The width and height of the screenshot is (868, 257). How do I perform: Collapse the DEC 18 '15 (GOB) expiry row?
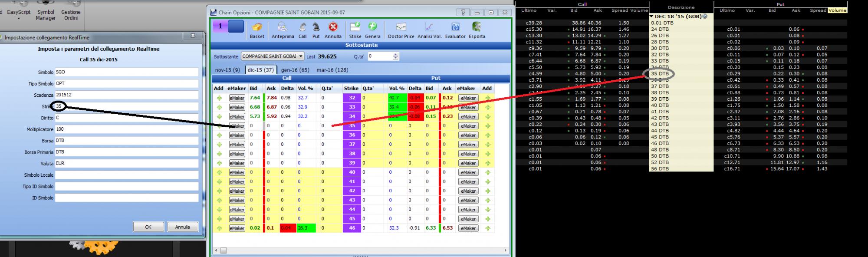651,16
